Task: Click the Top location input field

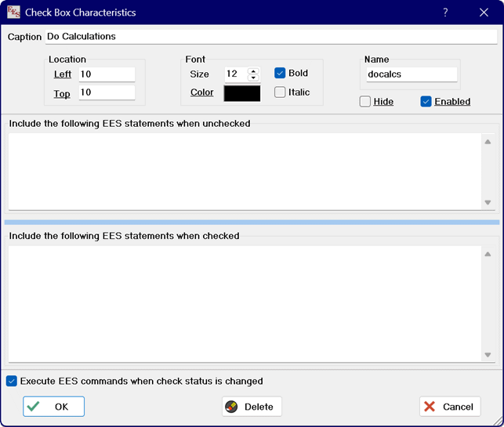Action: 107,93
